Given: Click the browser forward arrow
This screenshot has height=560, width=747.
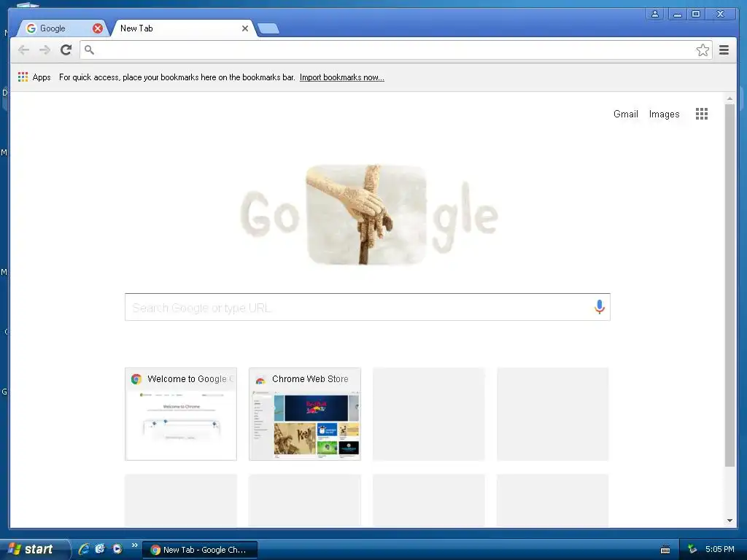Looking at the screenshot, I should [x=44, y=50].
